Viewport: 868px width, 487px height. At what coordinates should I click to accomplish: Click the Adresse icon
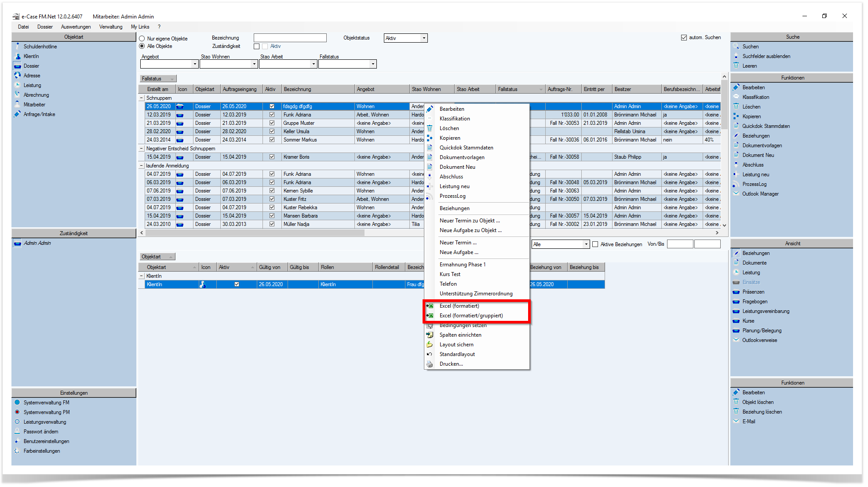17,75
